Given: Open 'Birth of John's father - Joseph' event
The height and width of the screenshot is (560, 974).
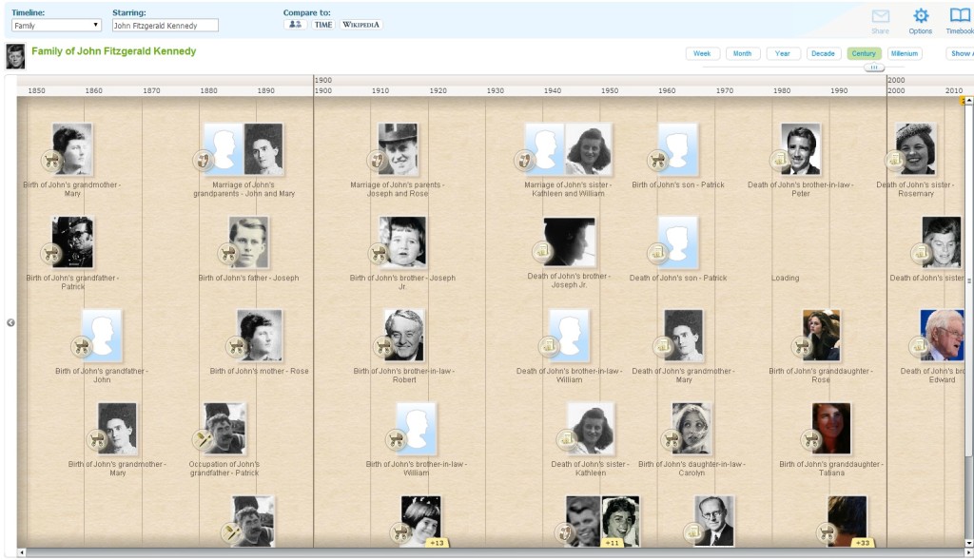Looking at the screenshot, I should pyautogui.click(x=247, y=243).
